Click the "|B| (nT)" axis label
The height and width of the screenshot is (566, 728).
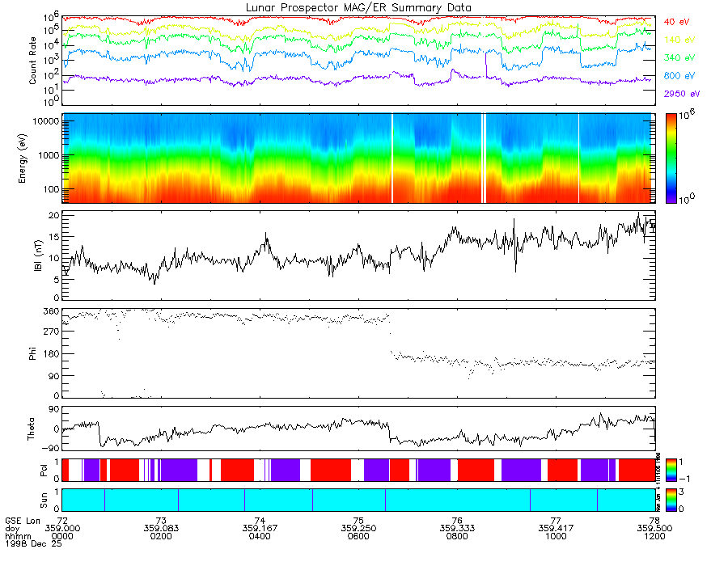[x=38, y=256]
